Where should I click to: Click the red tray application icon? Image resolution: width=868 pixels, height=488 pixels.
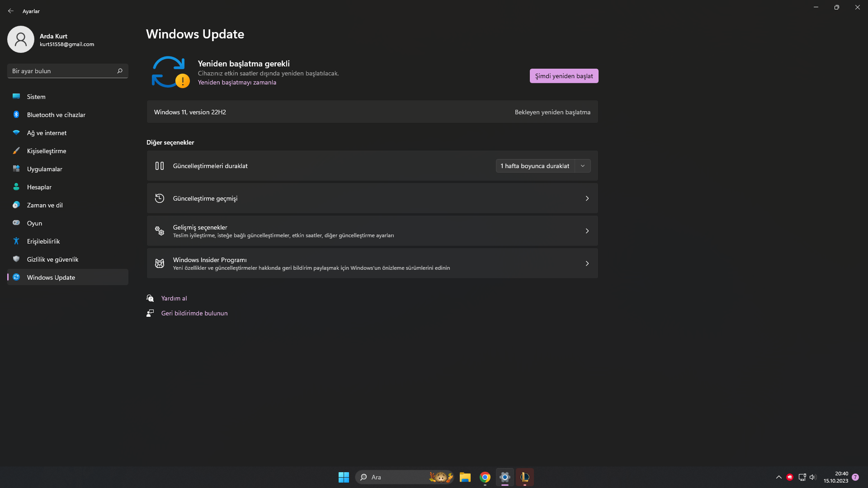[790, 477]
